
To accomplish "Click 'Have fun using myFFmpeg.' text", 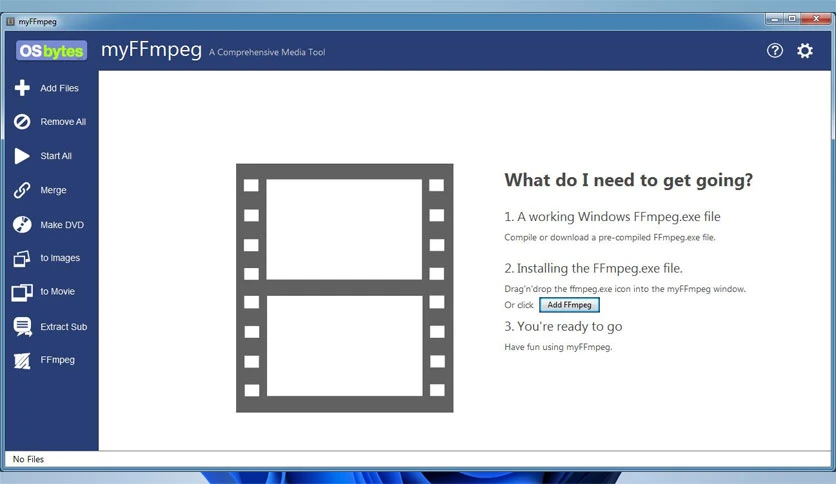I will 558,347.
